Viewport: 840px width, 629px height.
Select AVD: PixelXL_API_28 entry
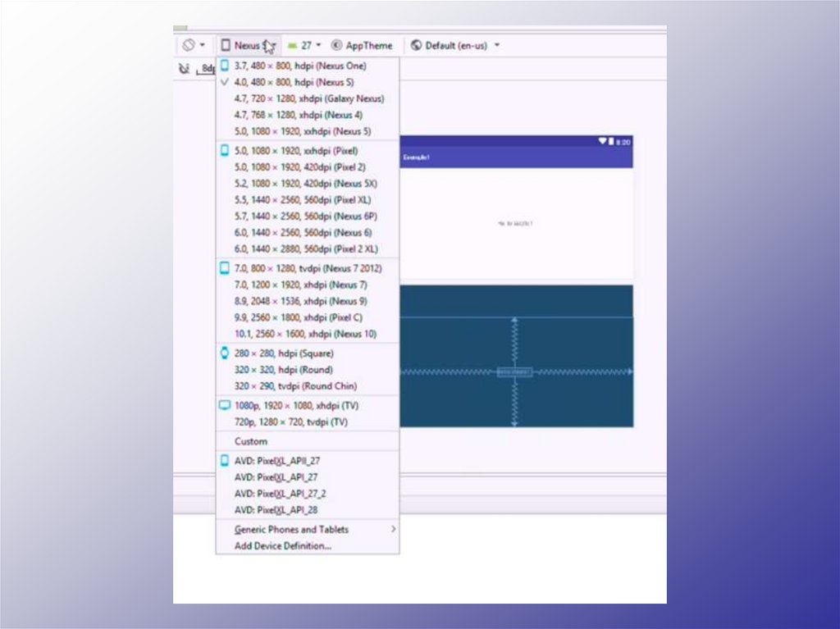308,510
